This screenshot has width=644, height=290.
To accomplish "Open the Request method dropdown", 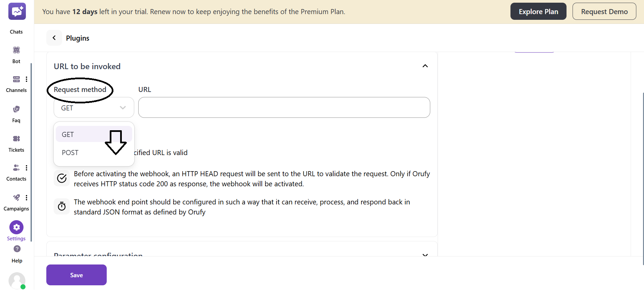I will (93, 107).
